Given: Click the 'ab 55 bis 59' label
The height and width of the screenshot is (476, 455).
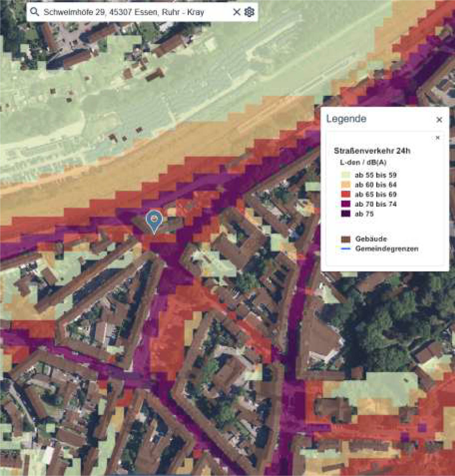Looking at the screenshot, I should point(376,175).
